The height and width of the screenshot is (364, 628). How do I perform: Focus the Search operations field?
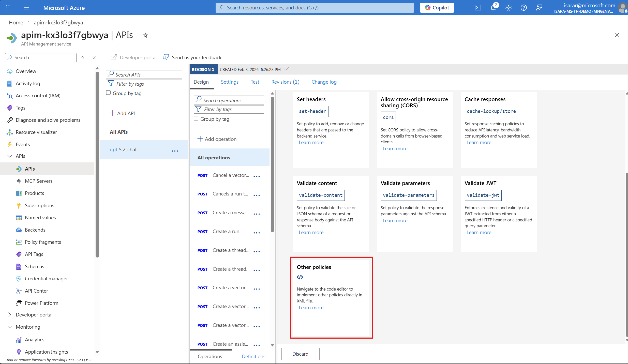(x=229, y=100)
